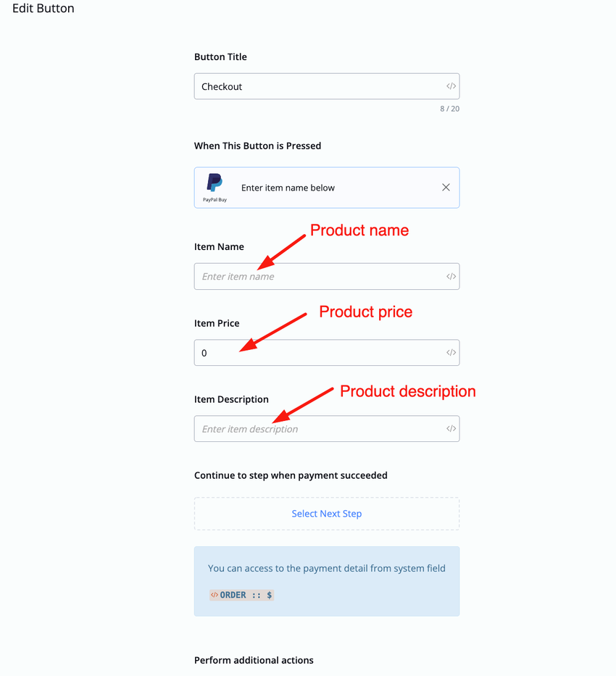Click the code icon in Item Name field
The image size is (616, 676).
(x=451, y=276)
